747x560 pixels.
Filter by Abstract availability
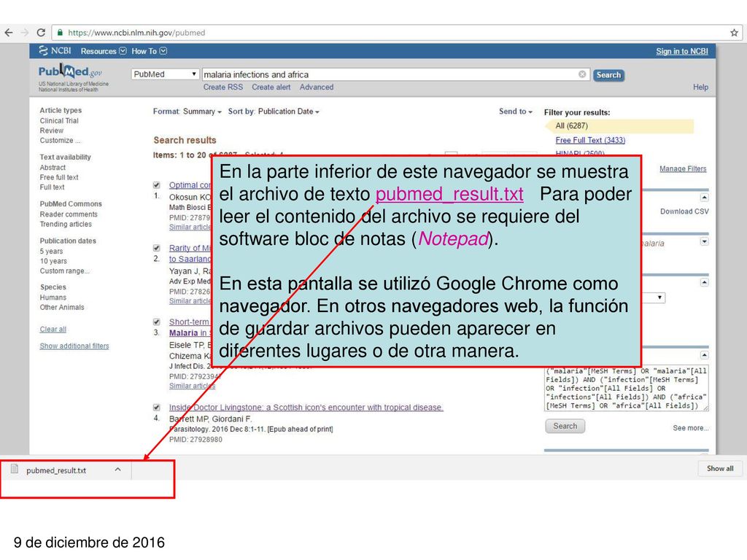(53, 168)
